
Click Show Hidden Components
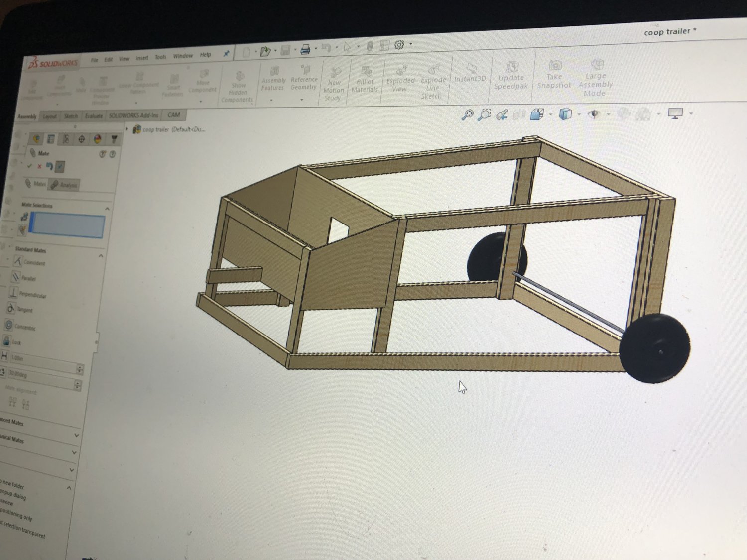click(238, 86)
